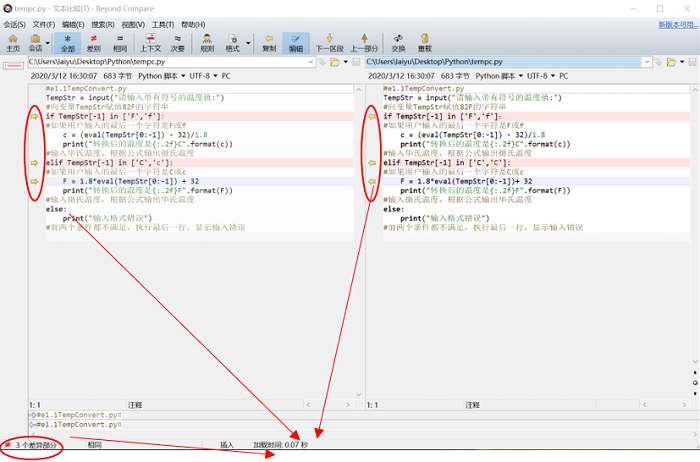Click the 重载 (Reload) toolbar icon
700x462 pixels.
(x=425, y=42)
